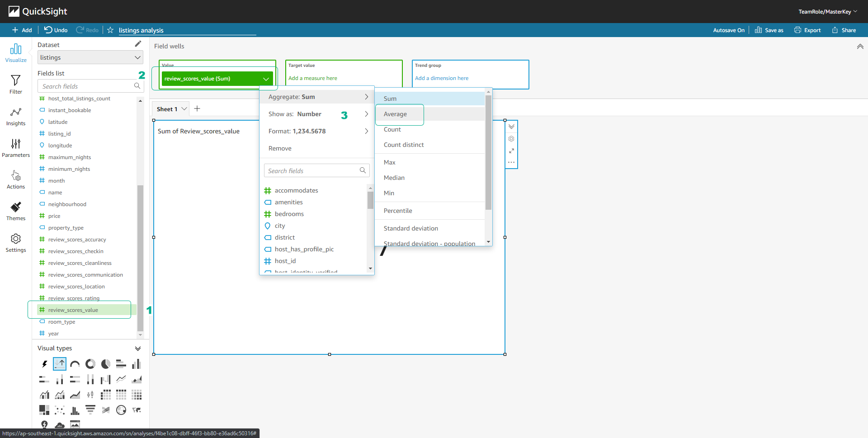Expand the Show as: Number submenu
The image size is (868, 438).
(x=317, y=114)
